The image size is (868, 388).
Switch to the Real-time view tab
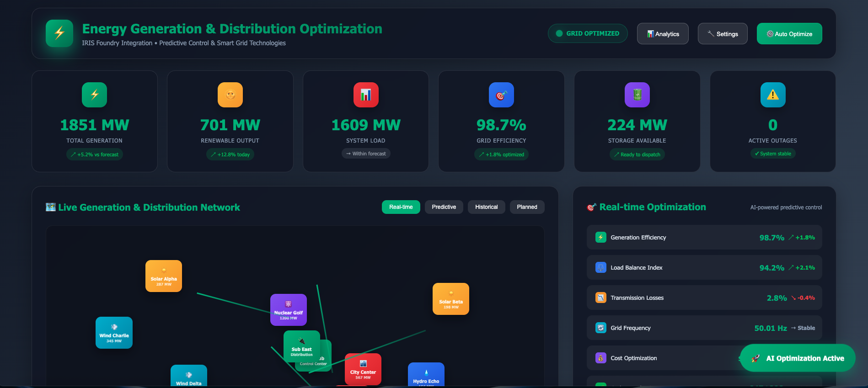pos(401,207)
